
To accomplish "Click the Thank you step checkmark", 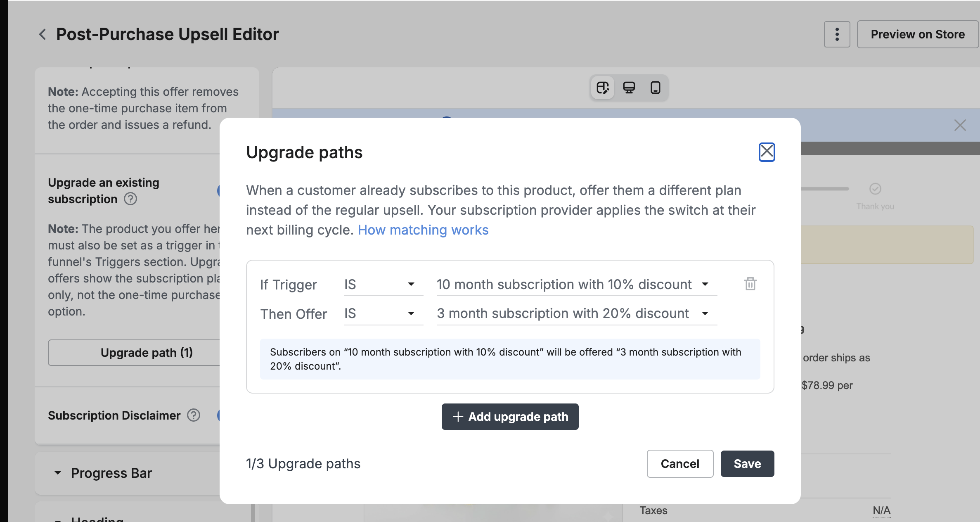I will tap(875, 189).
